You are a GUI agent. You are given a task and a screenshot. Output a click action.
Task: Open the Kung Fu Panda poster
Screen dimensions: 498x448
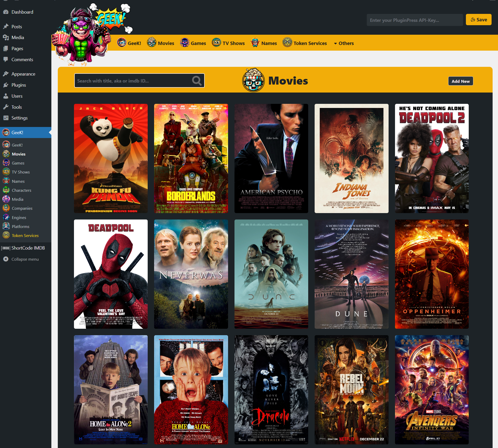coord(111,158)
